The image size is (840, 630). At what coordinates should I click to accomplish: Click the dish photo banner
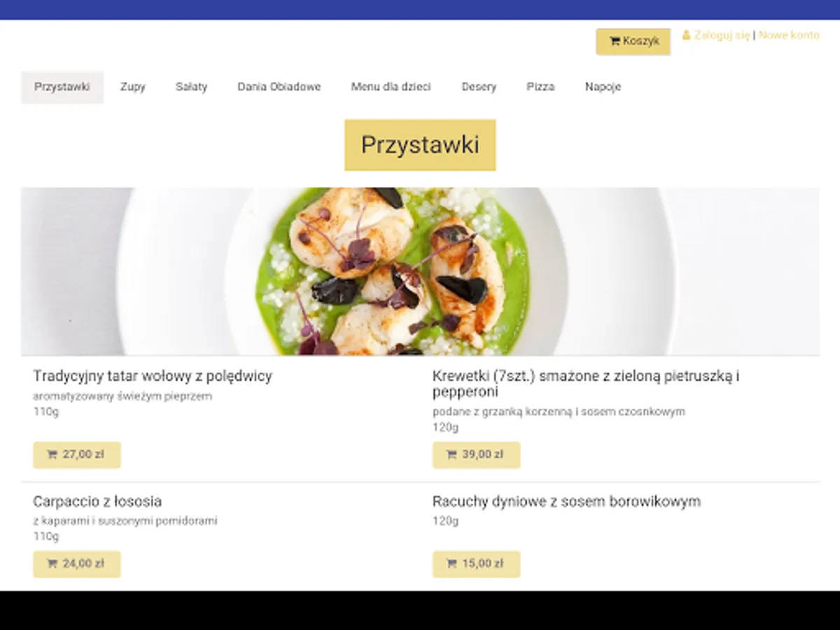point(420,272)
